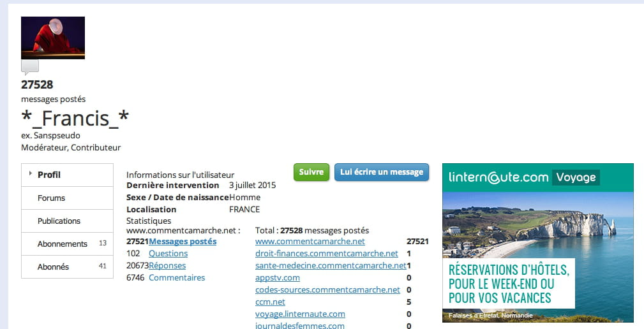
Task: Visit sante-medecine.commentcamarche.net link
Action: [x=331, y=265]
